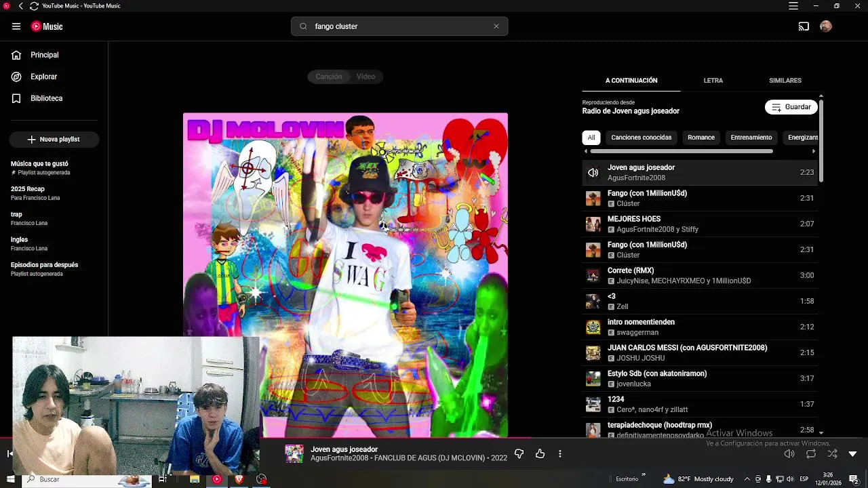Select the Romance filter chip
The height and width of the screenshot is (488, 868).
point(701,138)
